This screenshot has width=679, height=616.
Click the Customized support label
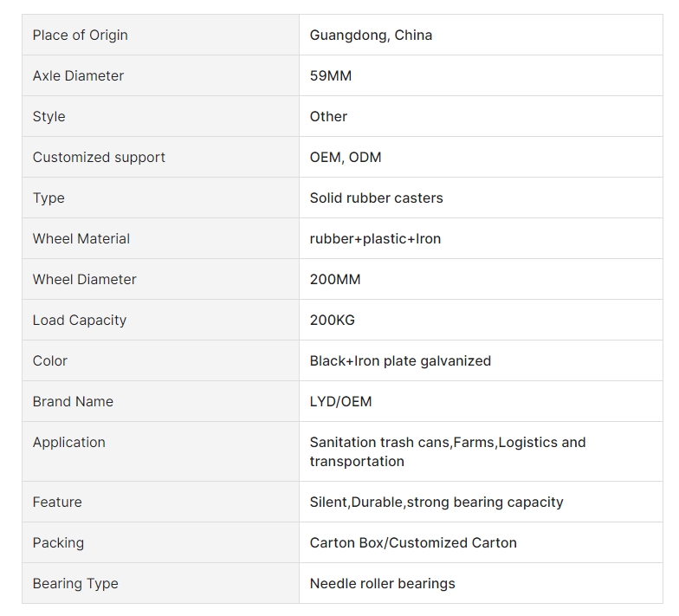[99, 158]
